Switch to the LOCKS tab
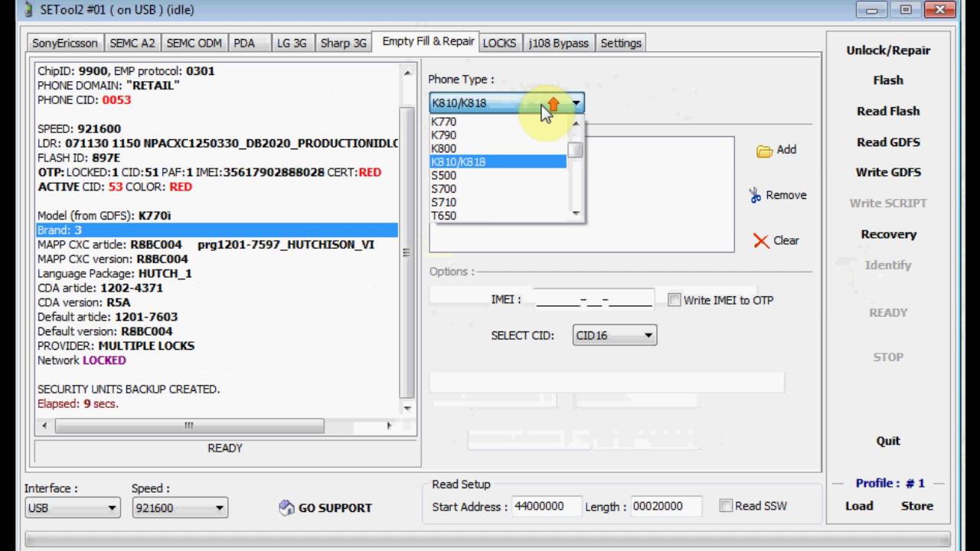The width and height of the screenshot is (980, 551). [499, 44]
